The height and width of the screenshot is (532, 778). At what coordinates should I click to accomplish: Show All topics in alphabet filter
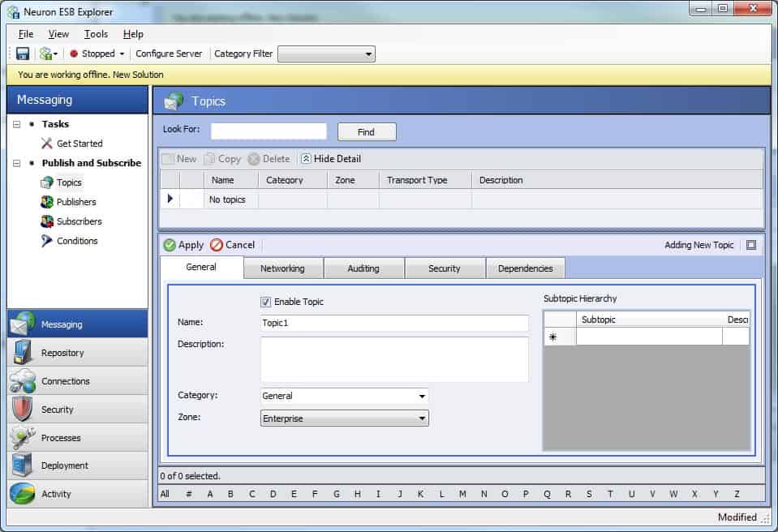[165, 494]
